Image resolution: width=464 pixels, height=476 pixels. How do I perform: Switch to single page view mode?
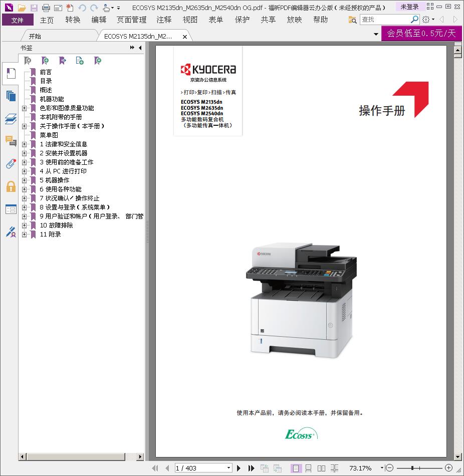point(296,468)
